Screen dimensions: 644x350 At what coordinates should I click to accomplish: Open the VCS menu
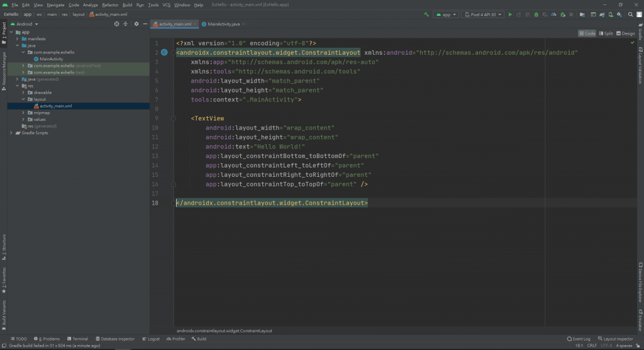pos(166,5)
